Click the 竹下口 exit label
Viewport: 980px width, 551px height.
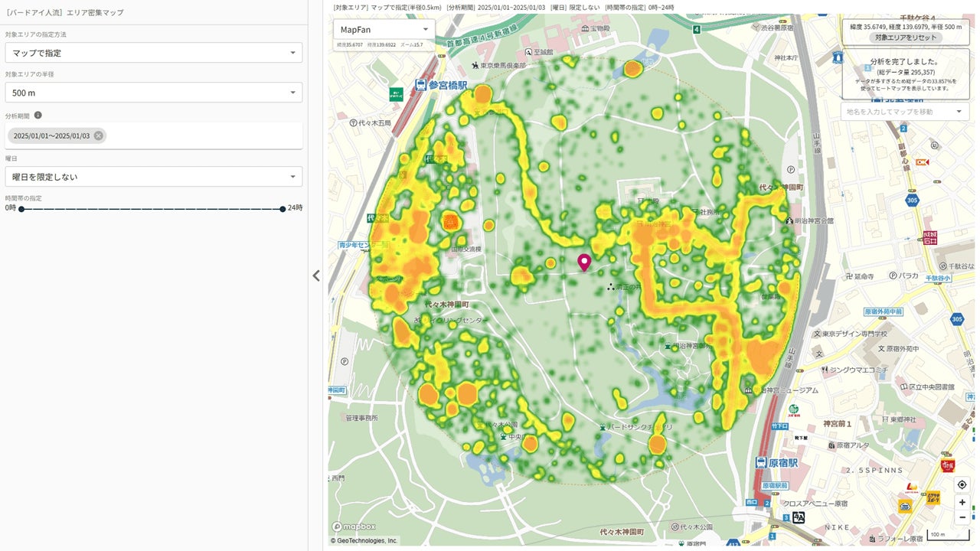coord(779,425)
